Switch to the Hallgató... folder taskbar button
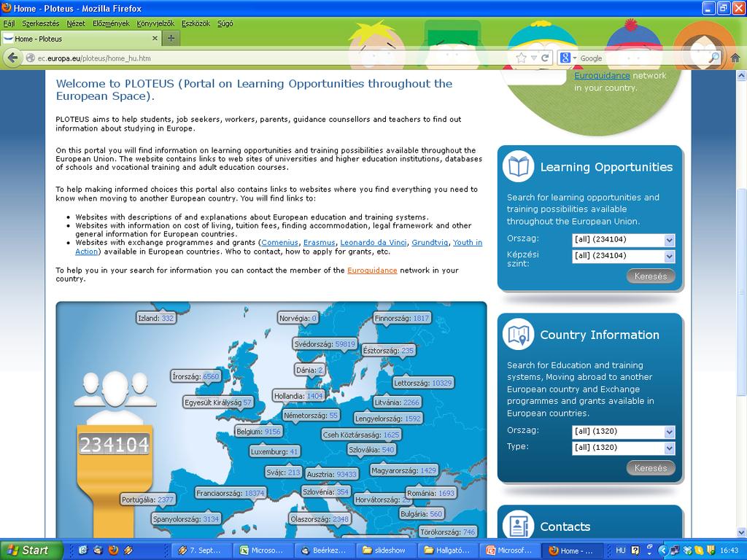This screenshot has width=747, height=560. click(x=449, y=551)
